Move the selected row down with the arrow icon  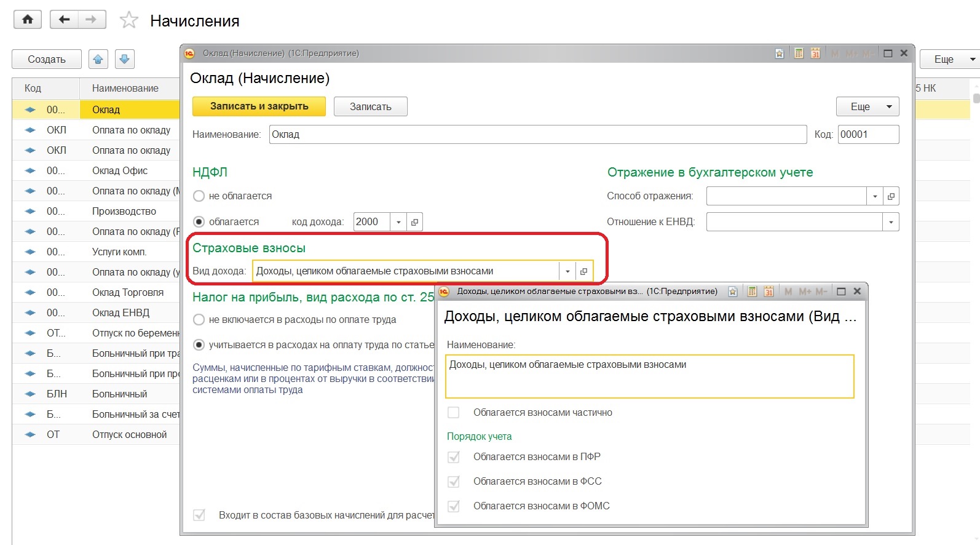(x=124, y=59)
